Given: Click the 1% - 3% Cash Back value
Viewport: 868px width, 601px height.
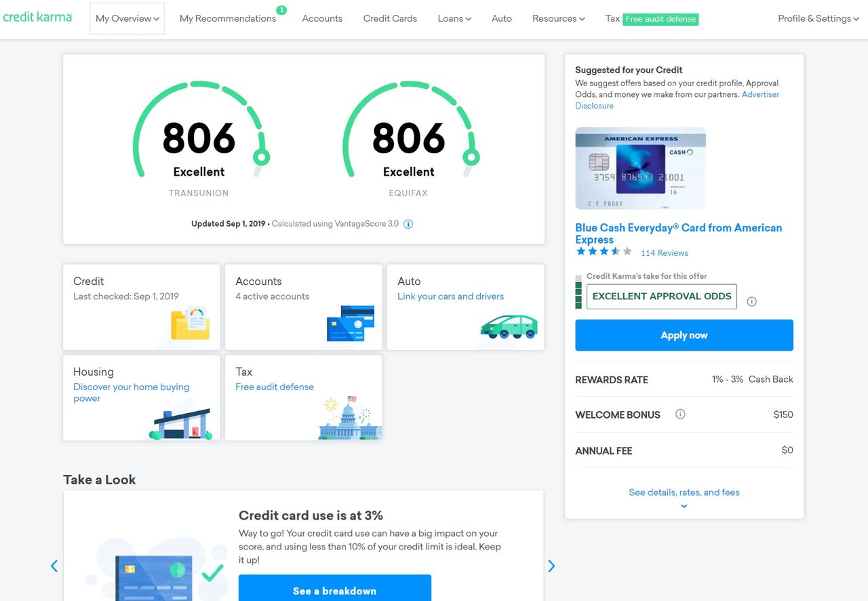Looking at the screenshot, I should coord(753,379).
